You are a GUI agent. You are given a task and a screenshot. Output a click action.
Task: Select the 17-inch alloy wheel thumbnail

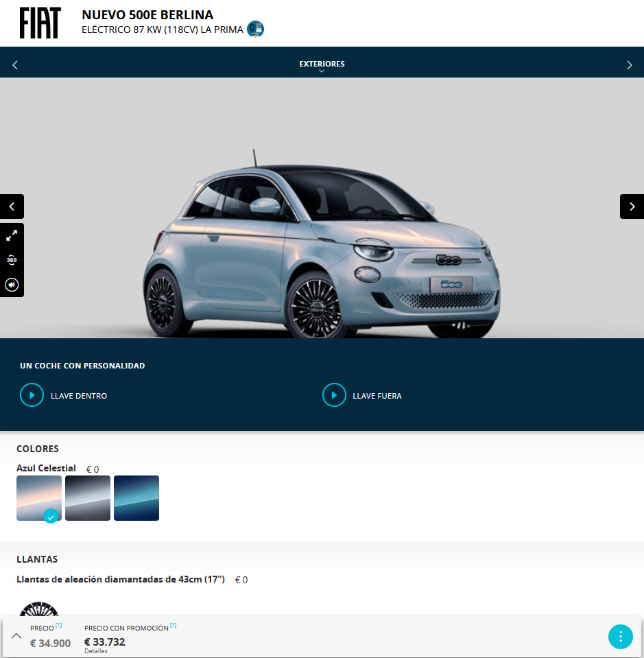click(x=39, y=609)
